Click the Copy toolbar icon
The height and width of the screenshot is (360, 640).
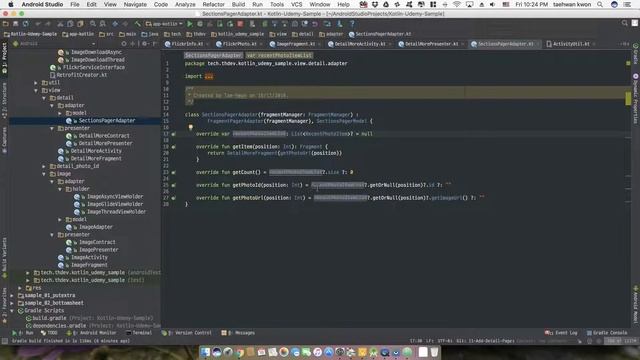[70, 24]
